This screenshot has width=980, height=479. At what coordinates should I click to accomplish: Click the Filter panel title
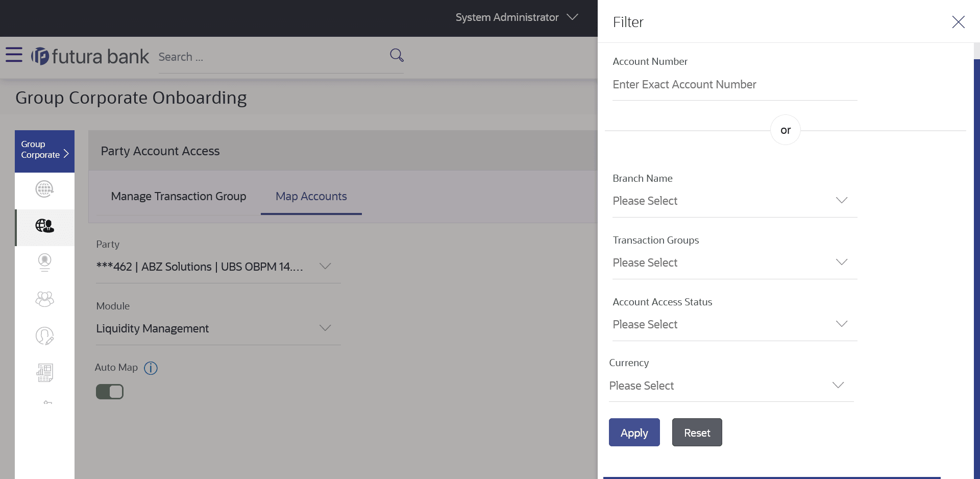click(x=628, y=22)
